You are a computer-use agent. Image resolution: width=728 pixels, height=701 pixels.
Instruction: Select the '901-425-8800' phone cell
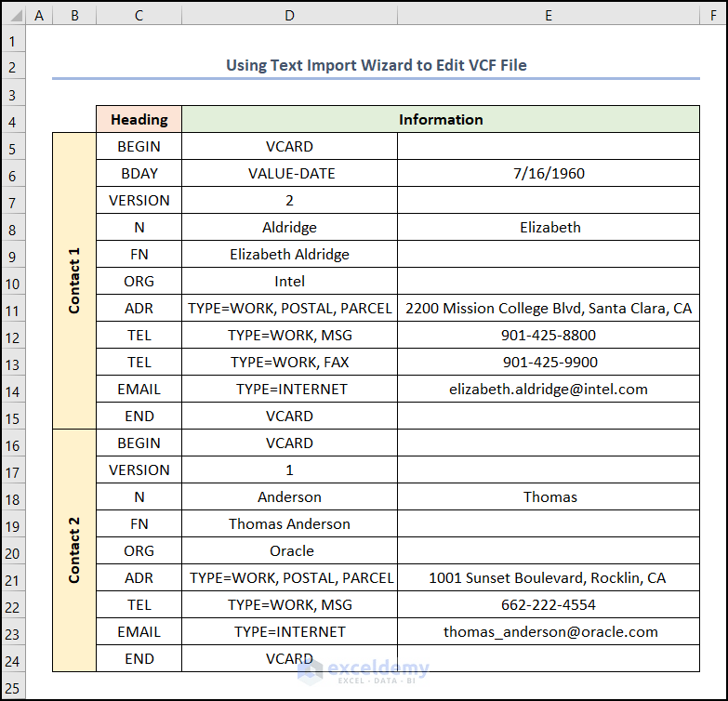(549, 336)
